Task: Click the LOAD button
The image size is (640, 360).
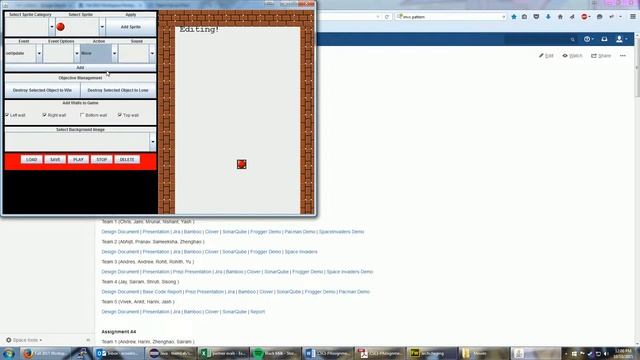Action: [31, 160]
